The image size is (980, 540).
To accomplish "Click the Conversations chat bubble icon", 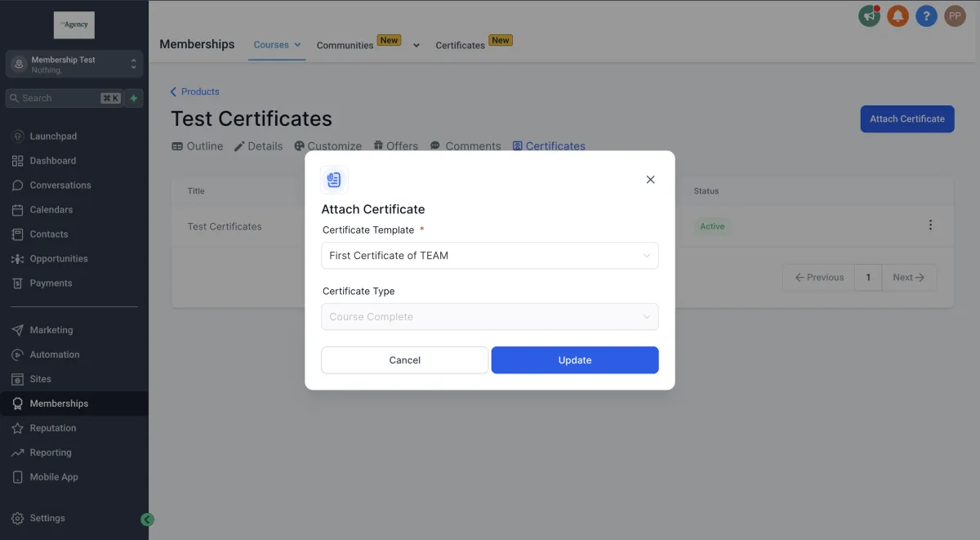I will point(17,185).
